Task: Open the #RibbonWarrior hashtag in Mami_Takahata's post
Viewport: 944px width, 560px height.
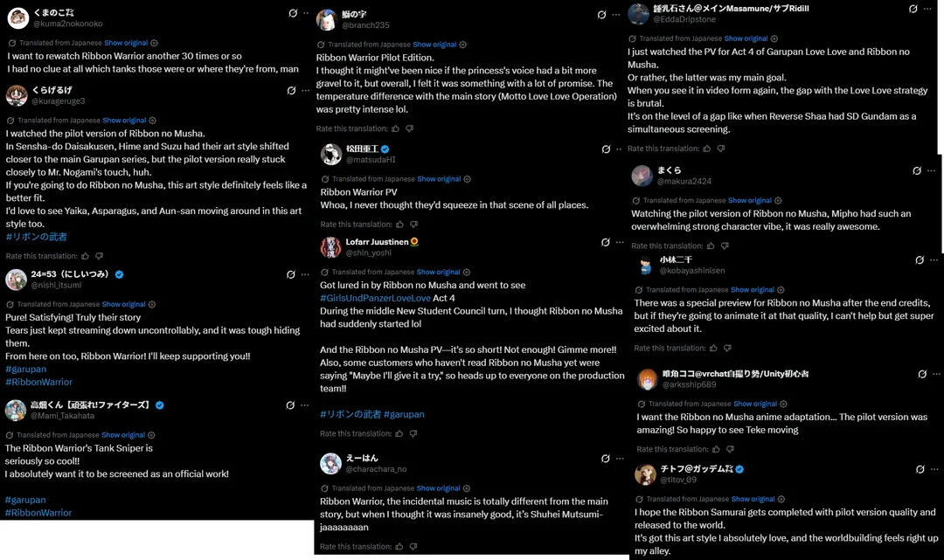Action: (x=38, y=513)
